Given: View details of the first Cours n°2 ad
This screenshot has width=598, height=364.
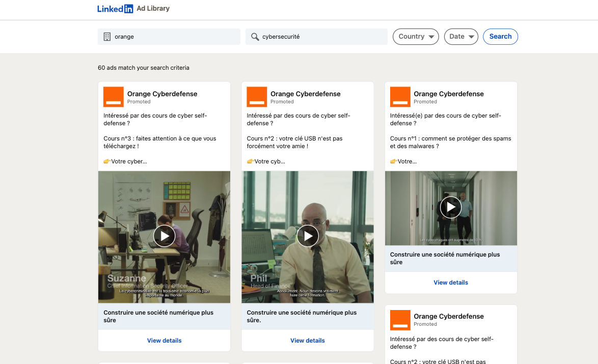Looking at the screenshot, I should coord(308,341).
